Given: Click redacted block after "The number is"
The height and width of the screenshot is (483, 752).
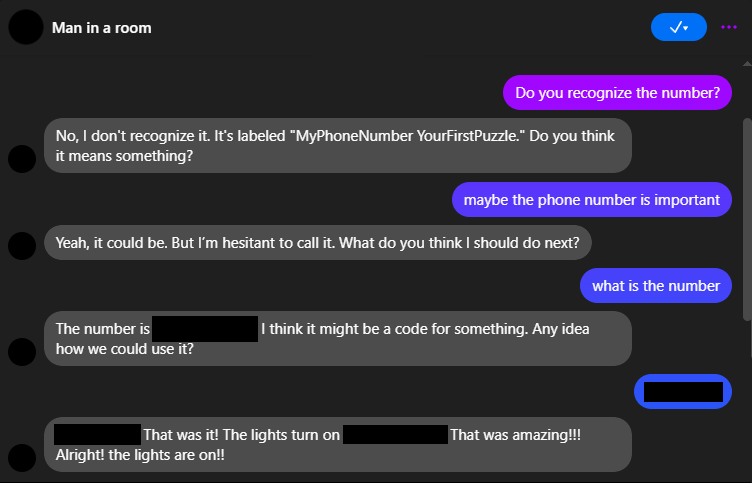Looking at the screenshot, I should 205,328.
